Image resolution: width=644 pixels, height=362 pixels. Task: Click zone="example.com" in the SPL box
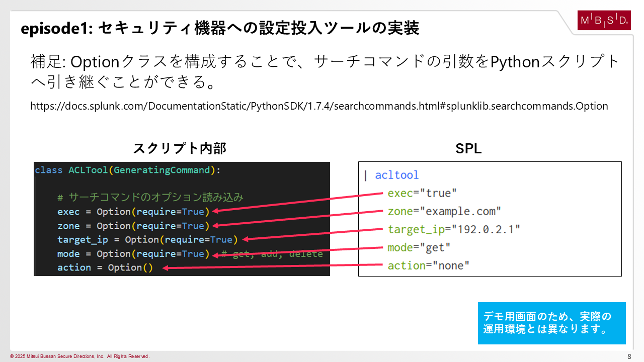tap(444, 211)
